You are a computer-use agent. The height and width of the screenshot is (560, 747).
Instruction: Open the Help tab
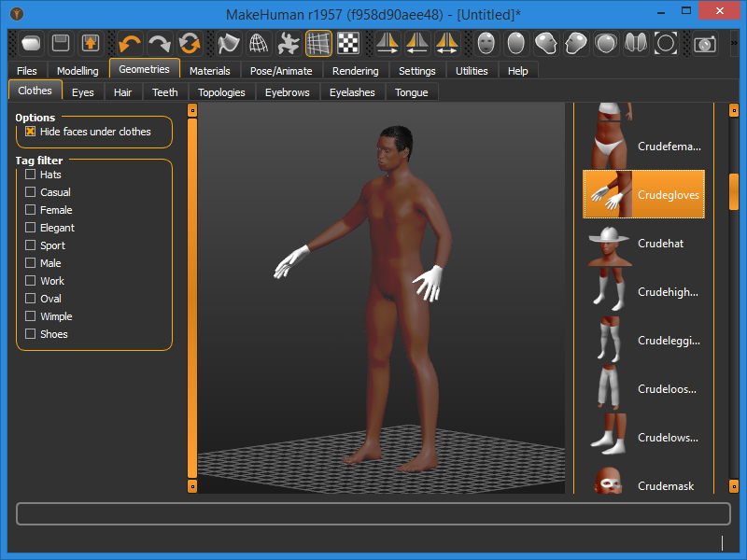coord(518,71)
